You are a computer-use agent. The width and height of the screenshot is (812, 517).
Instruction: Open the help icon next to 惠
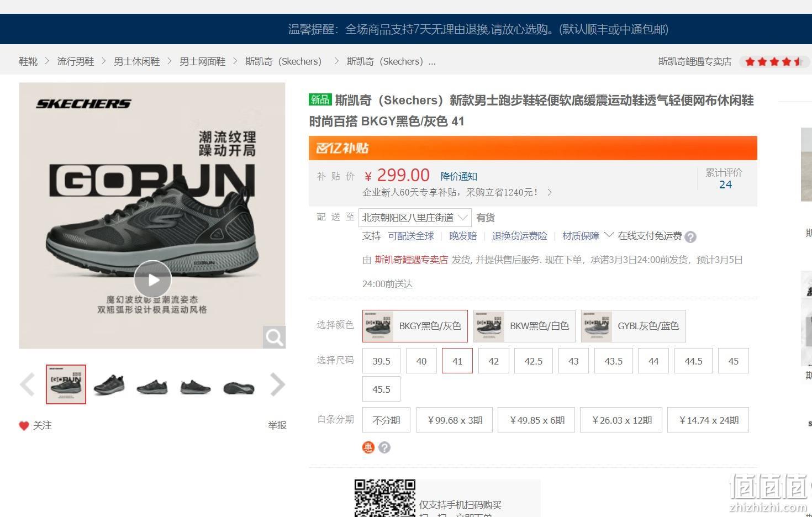(384, 447)
